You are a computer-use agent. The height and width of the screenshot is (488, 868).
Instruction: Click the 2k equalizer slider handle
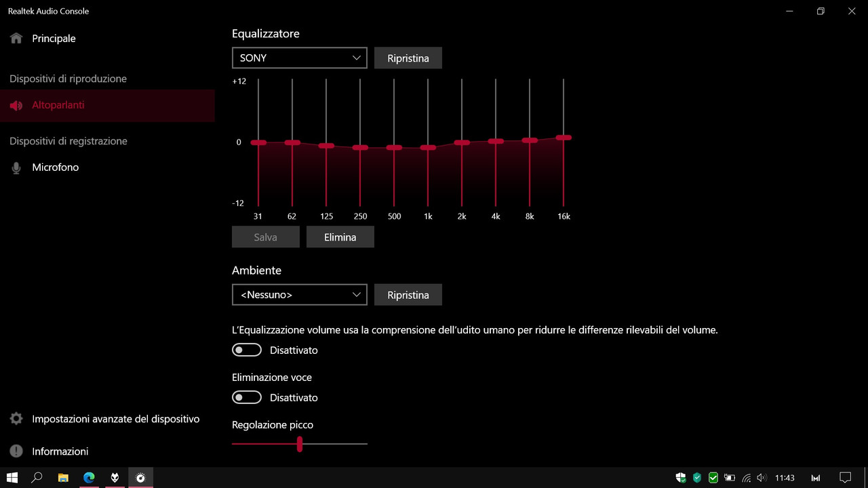(462, 142)
